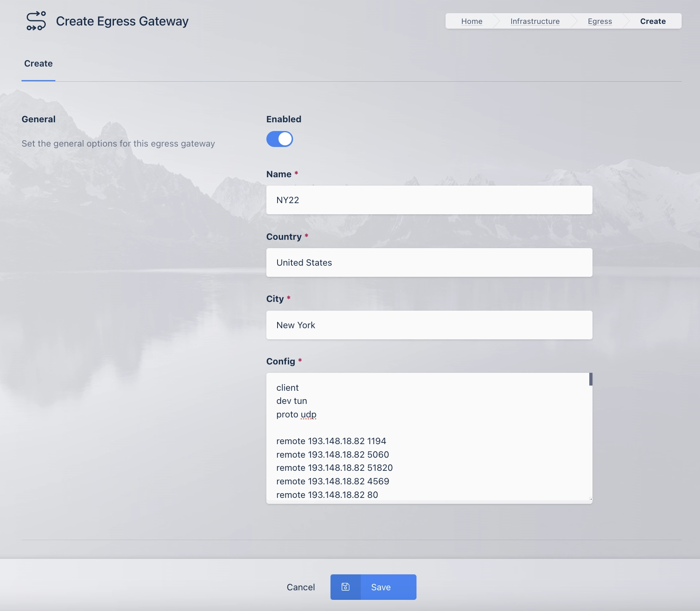The image size is (700, 611).
Task: Click the 'Create Egress Gateway' page title
Action: point(122,21)
